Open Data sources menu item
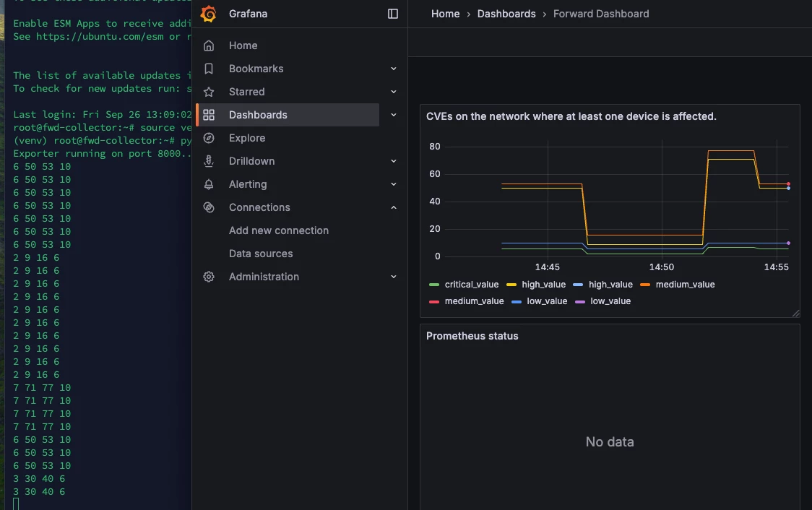The image size is (812, 510). (261, 254)
